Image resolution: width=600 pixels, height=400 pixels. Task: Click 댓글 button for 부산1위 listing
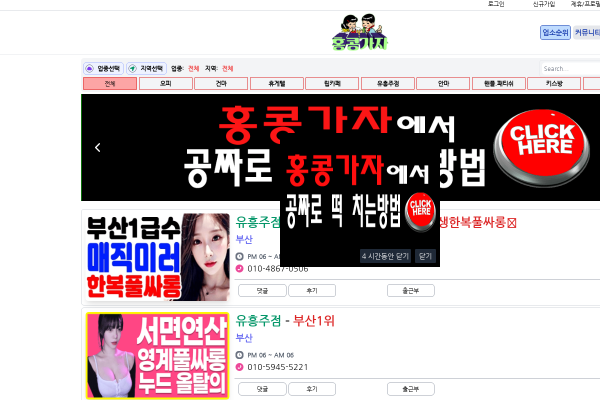(262, 389)
